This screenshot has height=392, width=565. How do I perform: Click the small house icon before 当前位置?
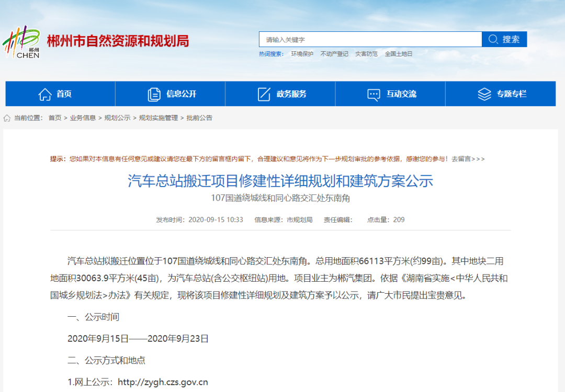pos(7,118)
